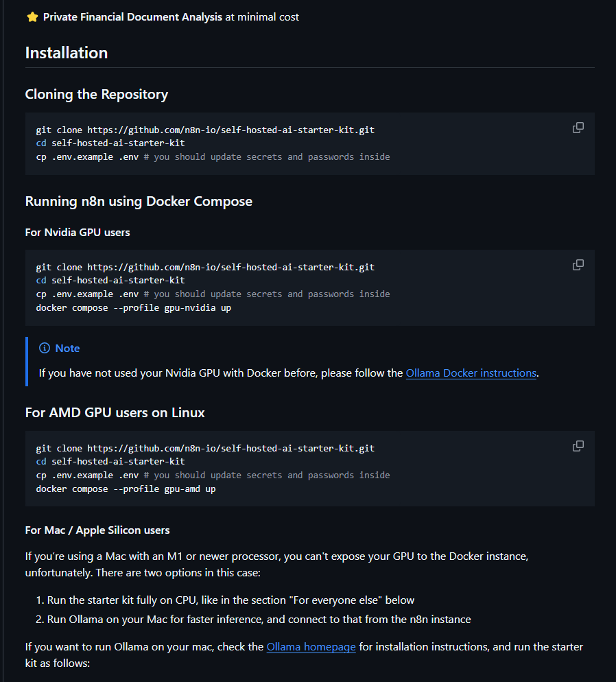
Task: Click list item about running Ollama on Mac
Action: pos(259,620)
